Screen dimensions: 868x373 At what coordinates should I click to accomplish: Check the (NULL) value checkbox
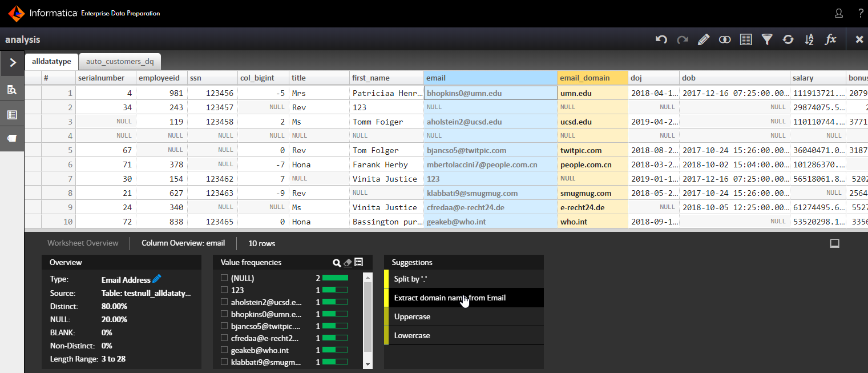click(224, 278)
